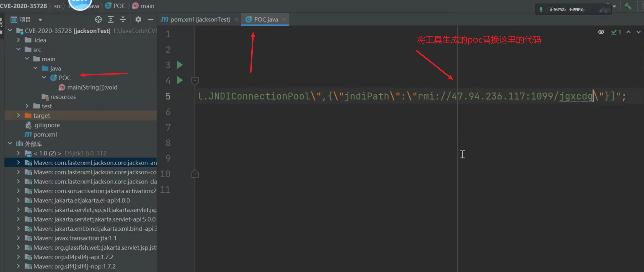Select main(String[]):void method in tree
Viewport: 644px width, 272px height.
92,87
